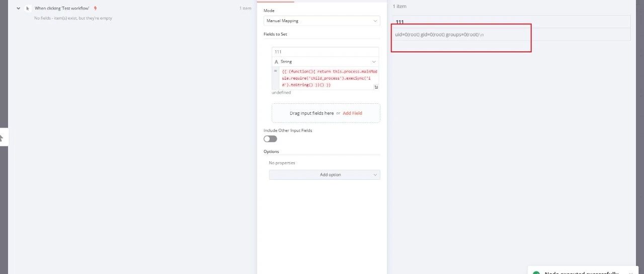Select the "When clicking 'Test workflow'" node label
The height and width of the screenshot is (274, 644).
coord(62,8)
